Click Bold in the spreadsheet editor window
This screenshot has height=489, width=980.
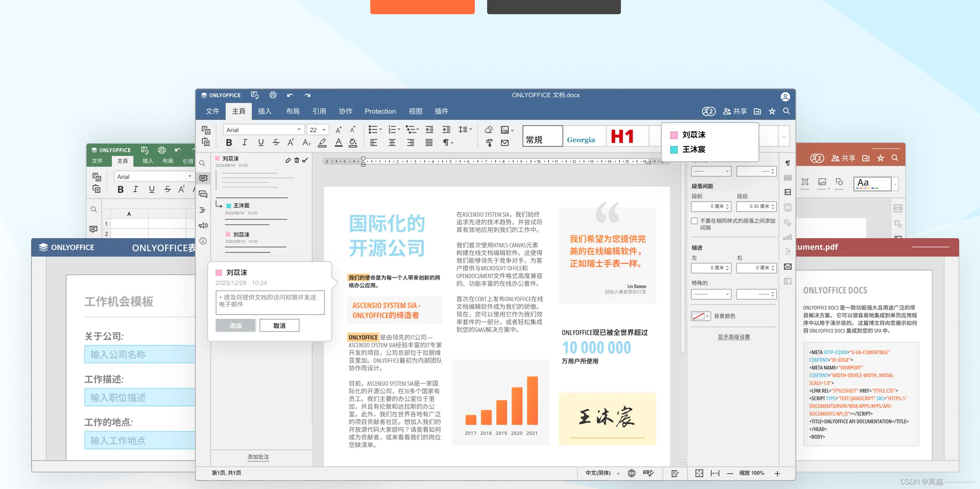pyautogui.click(x=120, y=189)
